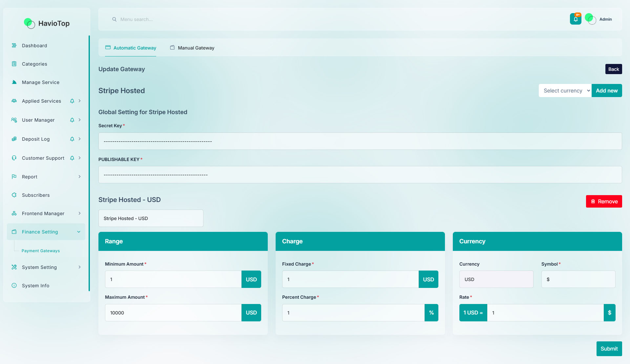Screen dimensions: 630x364
Task: Open the notifications bell in the header
Action: pos(576,19)
